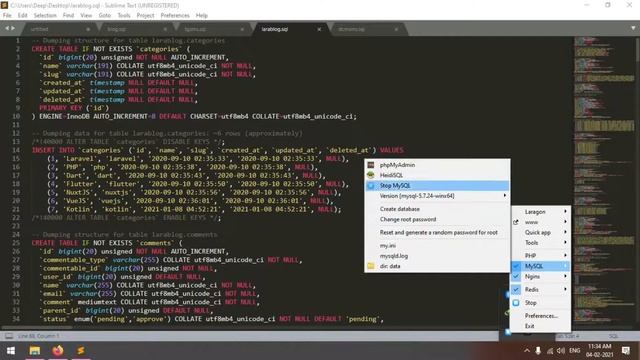
Task: Open the Edit menu
Action: 22,16
